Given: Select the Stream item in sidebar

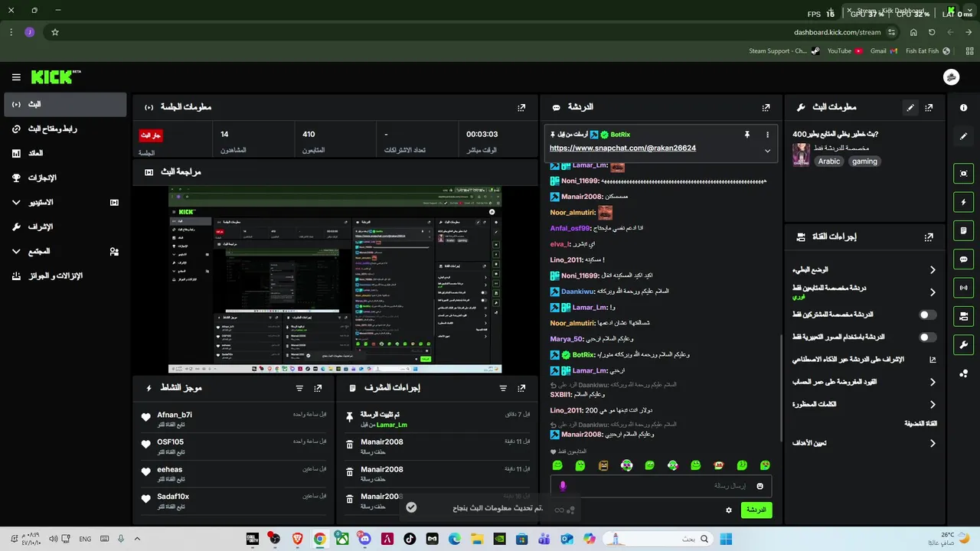Looking at the screenshot, I should [65, 104].
